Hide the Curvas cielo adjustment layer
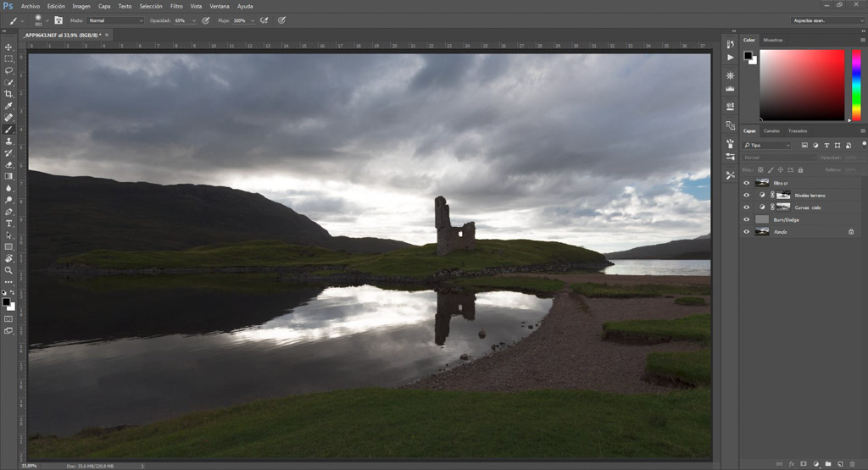This screenshot has height=470, width=868. point(746,207)
